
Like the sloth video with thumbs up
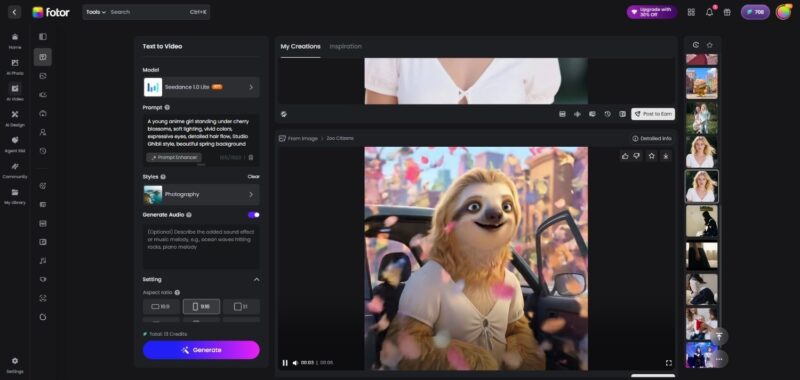625,156
